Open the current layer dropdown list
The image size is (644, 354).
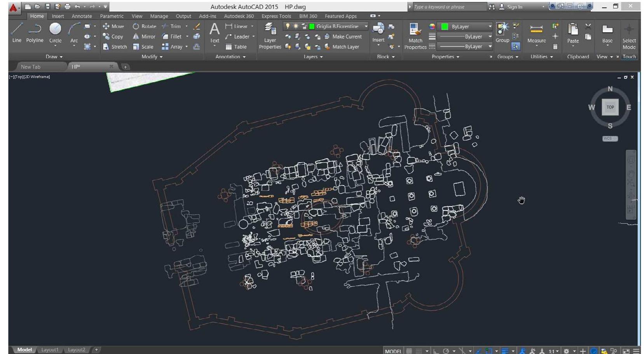pos(366,26)
